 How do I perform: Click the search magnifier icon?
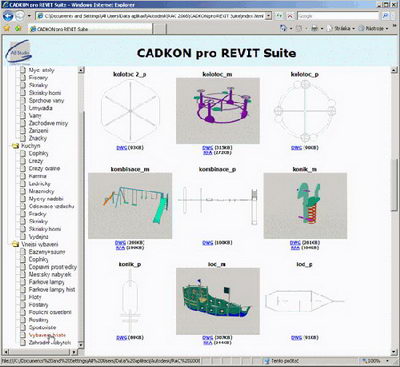pos(385,16)
